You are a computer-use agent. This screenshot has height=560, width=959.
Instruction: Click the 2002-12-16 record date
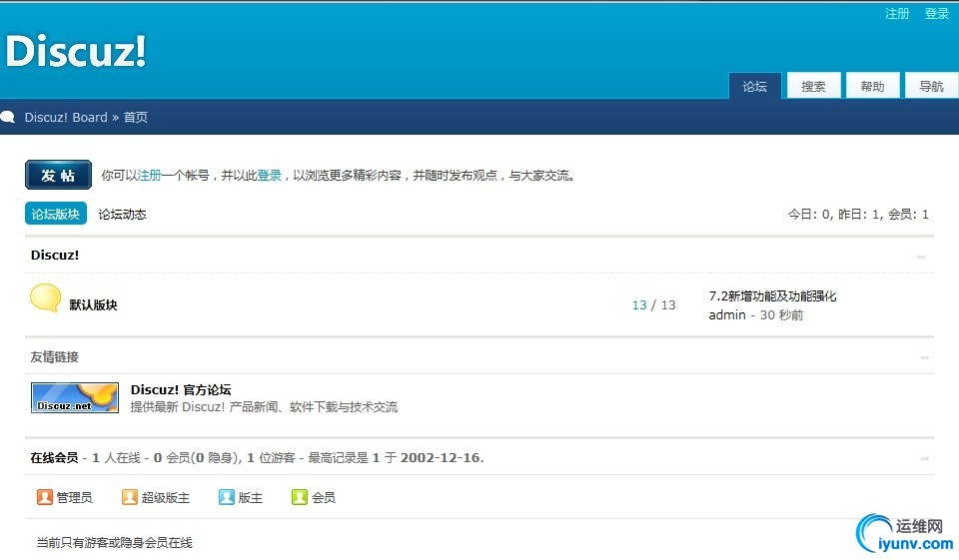point(441,457)
